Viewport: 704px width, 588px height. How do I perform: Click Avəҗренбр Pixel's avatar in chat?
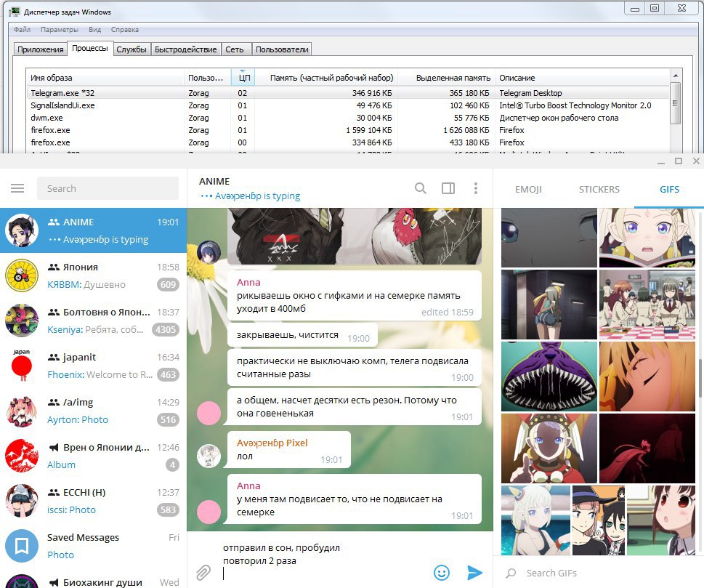click(209, 456)
